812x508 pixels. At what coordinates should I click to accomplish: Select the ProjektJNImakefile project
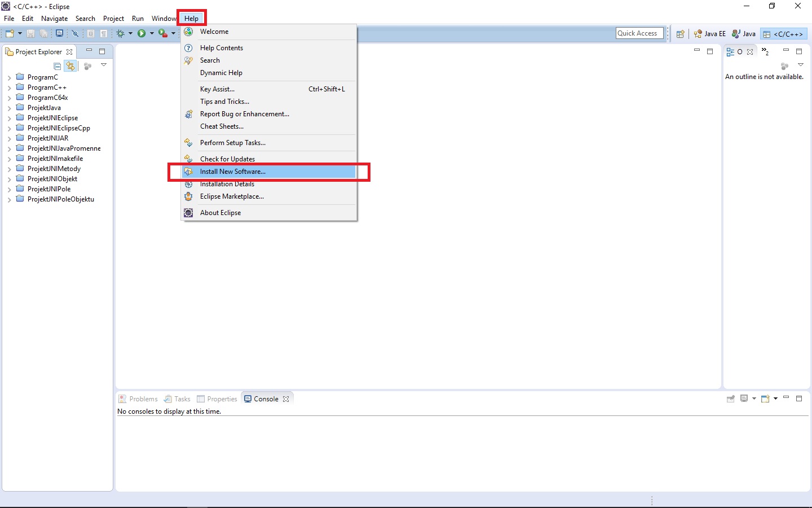(55, 159)
